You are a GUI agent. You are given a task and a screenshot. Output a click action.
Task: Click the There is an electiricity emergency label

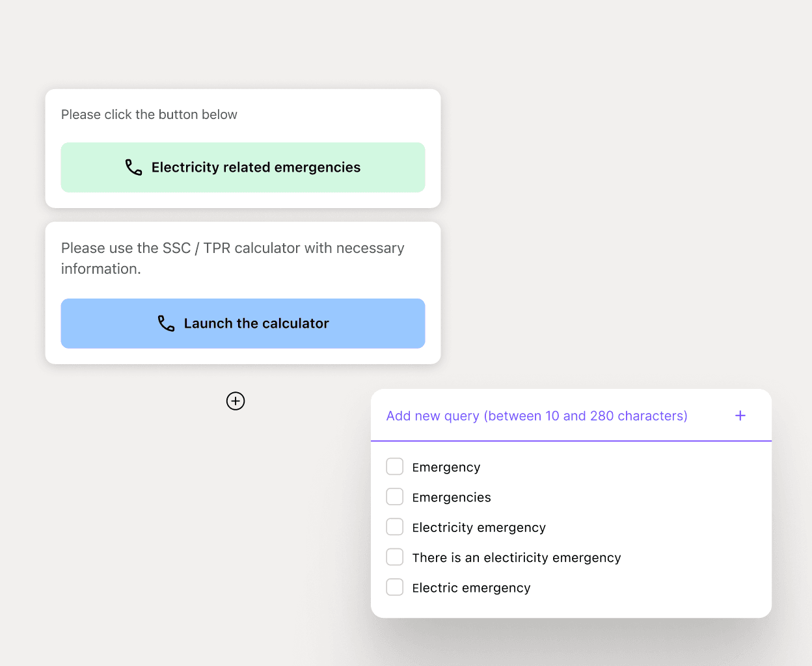pyautogui.click(x=516, y=557)
